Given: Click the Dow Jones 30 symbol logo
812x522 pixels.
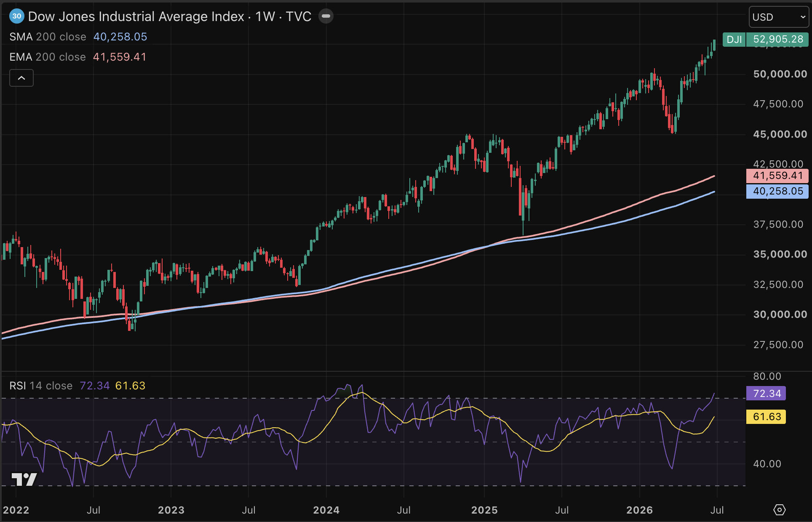Looking at the screenshot, I should tap(17, 16).
